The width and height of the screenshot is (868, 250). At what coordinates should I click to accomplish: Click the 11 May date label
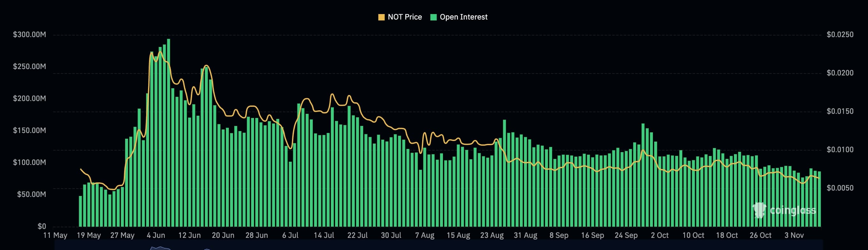pos(55,236)
